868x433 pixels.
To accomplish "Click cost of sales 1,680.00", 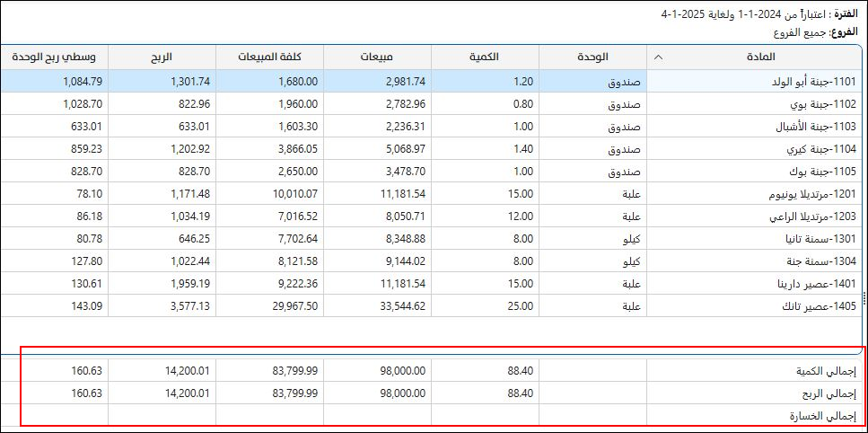I will point(299,82).
